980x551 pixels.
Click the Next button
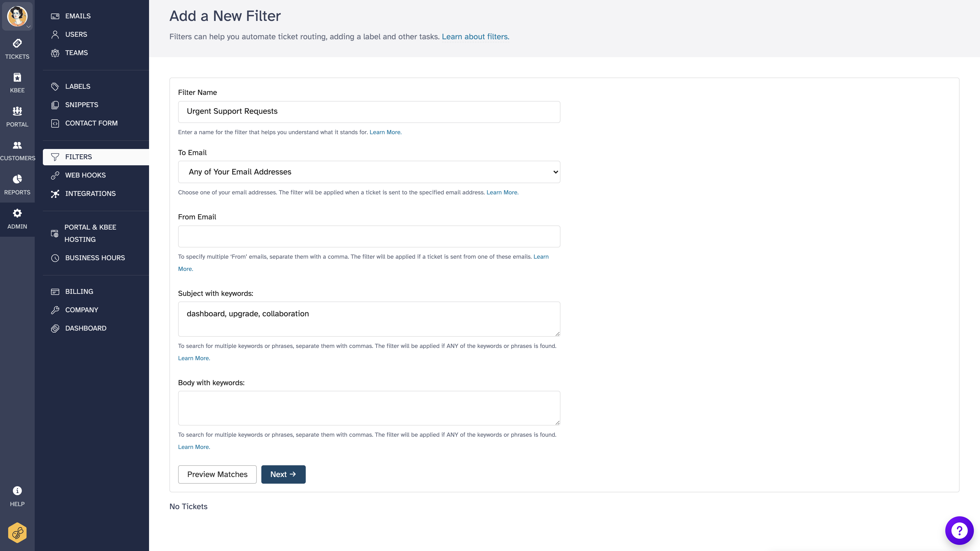(283, 474)
